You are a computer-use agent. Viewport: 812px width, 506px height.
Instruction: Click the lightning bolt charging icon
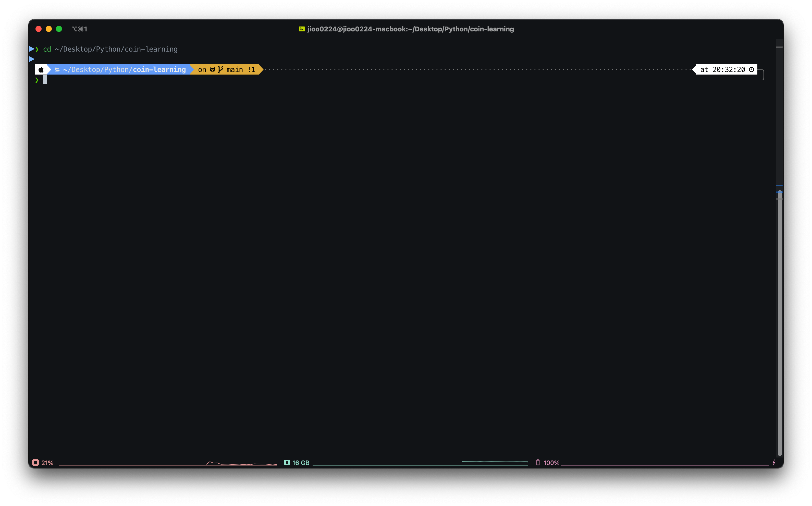(774, 463)
